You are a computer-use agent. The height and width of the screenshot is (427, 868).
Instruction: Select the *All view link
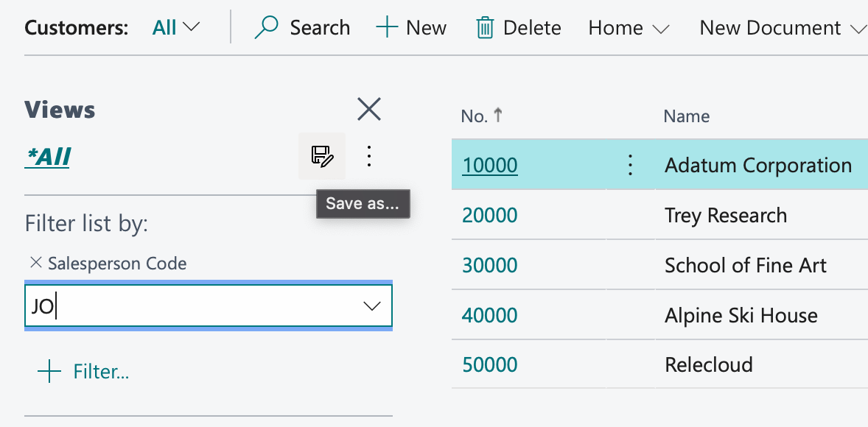coord(48,157)
